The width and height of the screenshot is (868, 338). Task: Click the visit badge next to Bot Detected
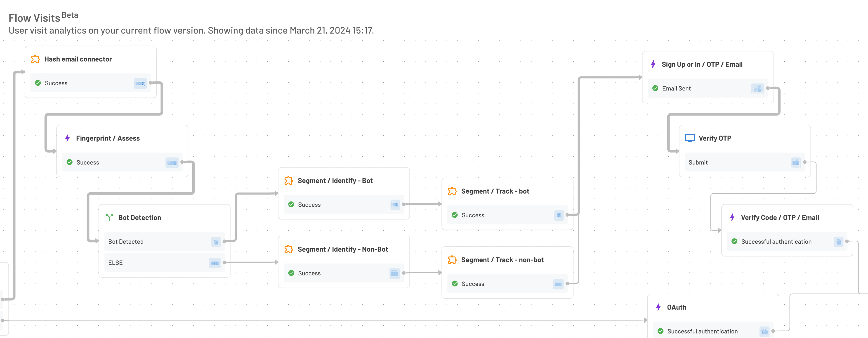click(x=216, y=242)
